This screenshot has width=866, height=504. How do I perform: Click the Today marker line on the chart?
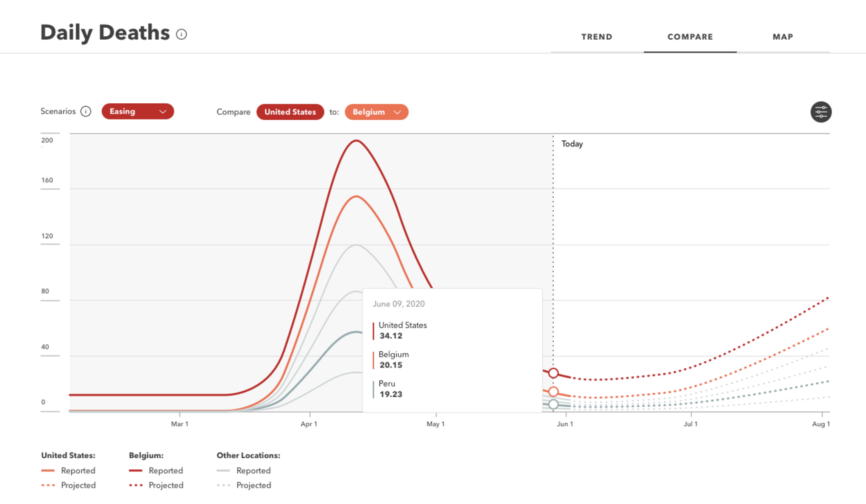pyautogui.click(x=553, y=245)
